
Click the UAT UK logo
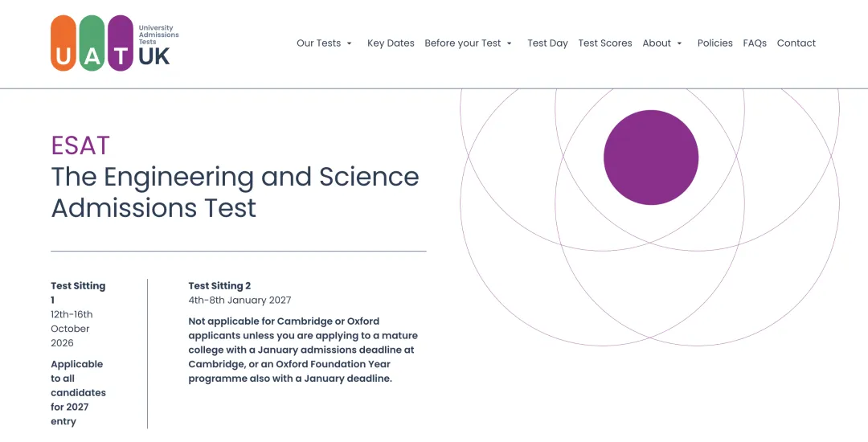pyautogui.click(x=115, y=43)
